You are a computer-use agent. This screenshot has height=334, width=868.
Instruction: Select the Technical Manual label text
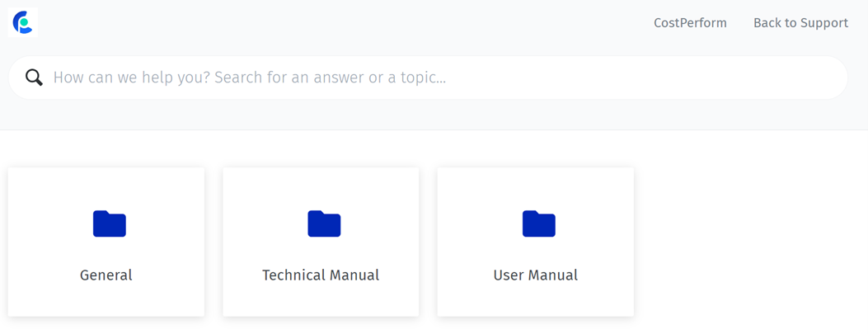point(321,275)
